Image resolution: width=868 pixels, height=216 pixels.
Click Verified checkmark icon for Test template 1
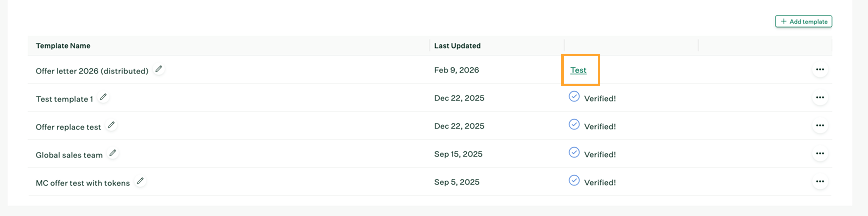click(574, 96)
